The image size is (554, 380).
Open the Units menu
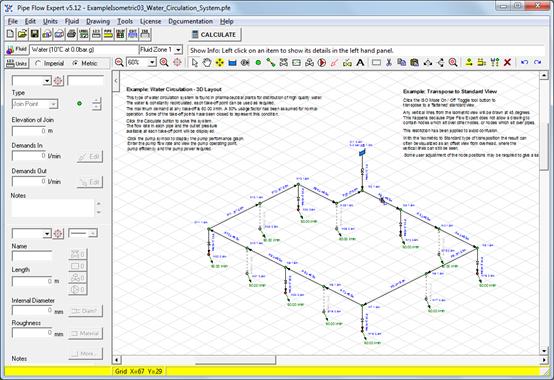pyautogui.click(x=50, y=21)
